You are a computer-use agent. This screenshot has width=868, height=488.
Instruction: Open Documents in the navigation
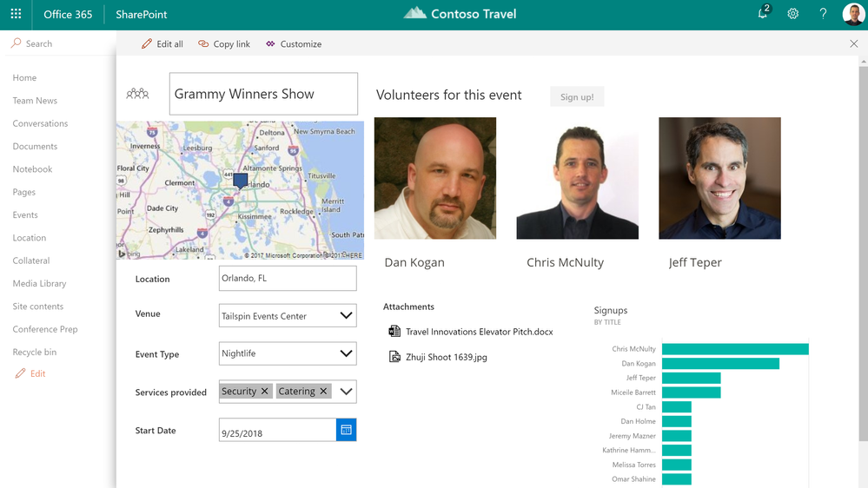coord(35,147)
